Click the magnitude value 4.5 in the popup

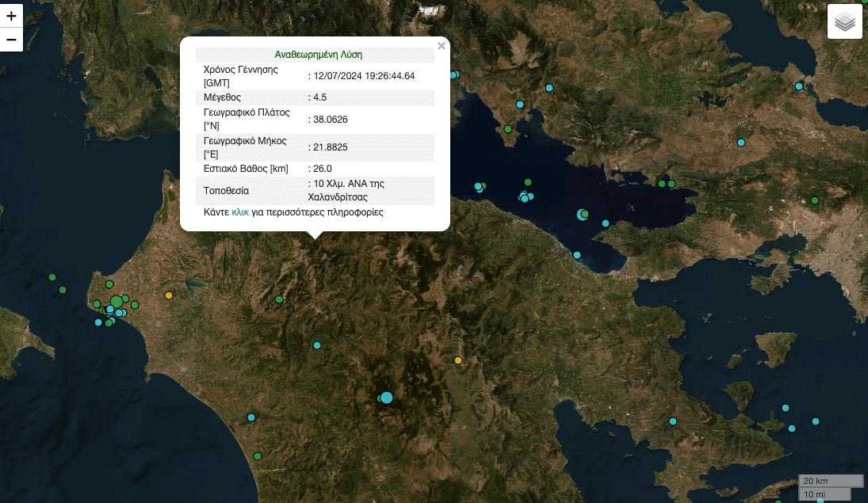[320, 97]
